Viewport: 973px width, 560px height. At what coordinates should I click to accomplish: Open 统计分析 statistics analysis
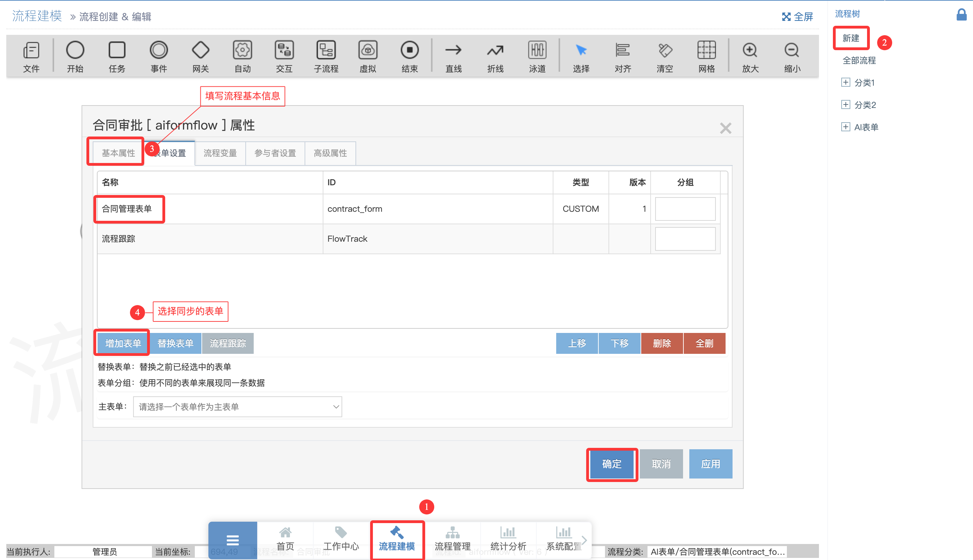click(x=508, y=539)
